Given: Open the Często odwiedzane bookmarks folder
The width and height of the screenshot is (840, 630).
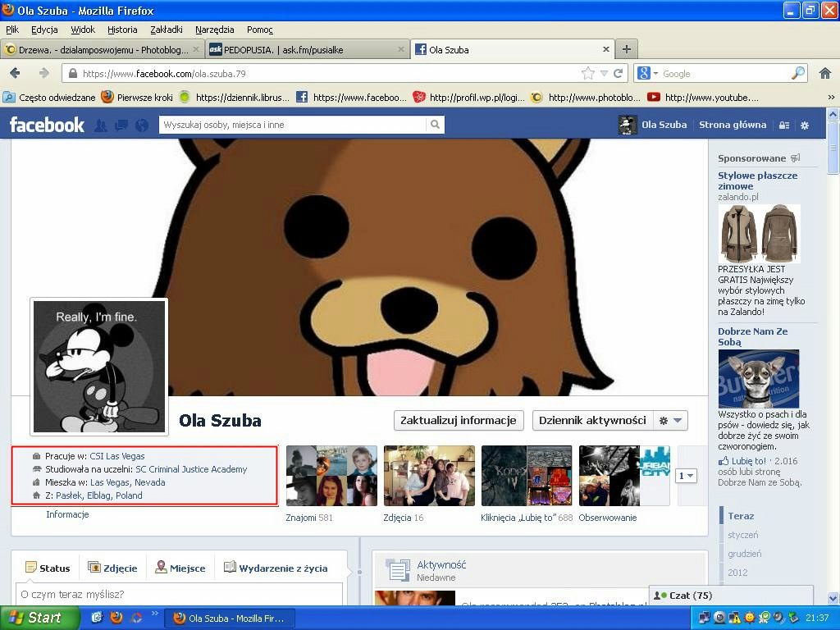Looking at the screenshot, I should 49,98.
